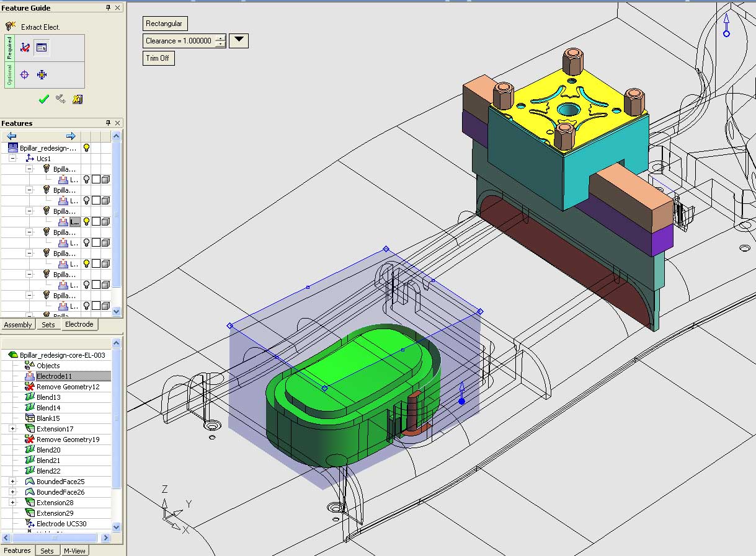
Task: Click the target point icon under Optional
Action: point(24,74)
